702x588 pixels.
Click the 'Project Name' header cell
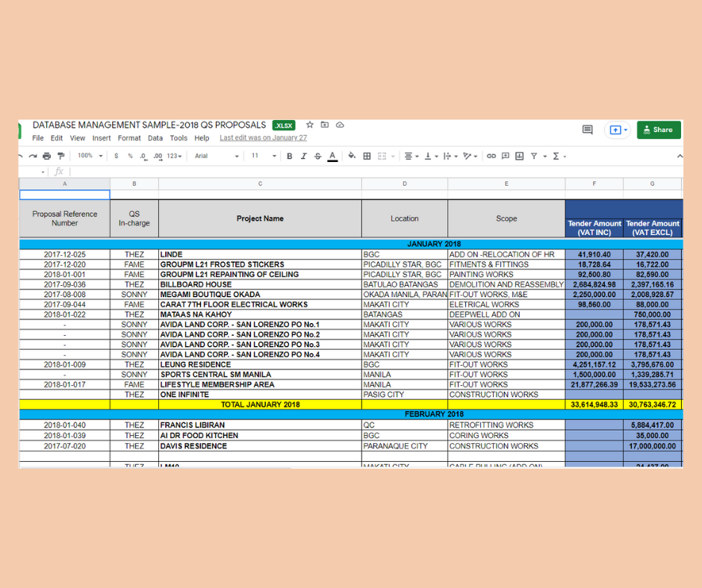point(260,219)
